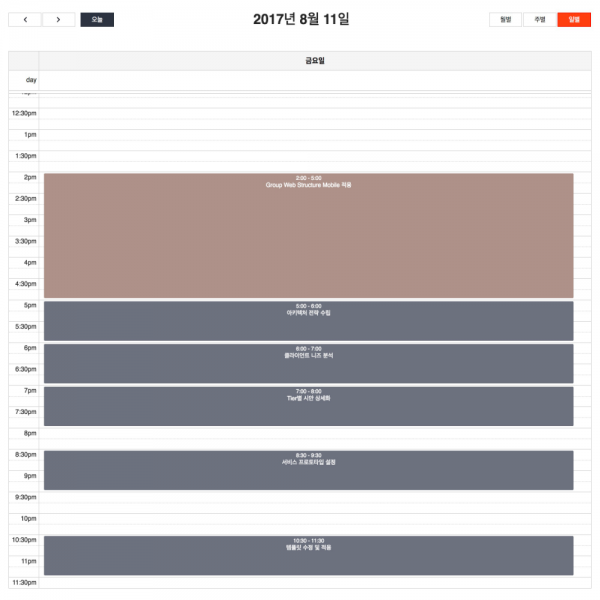Click the 오늘 (today) button

coord(97,19)
